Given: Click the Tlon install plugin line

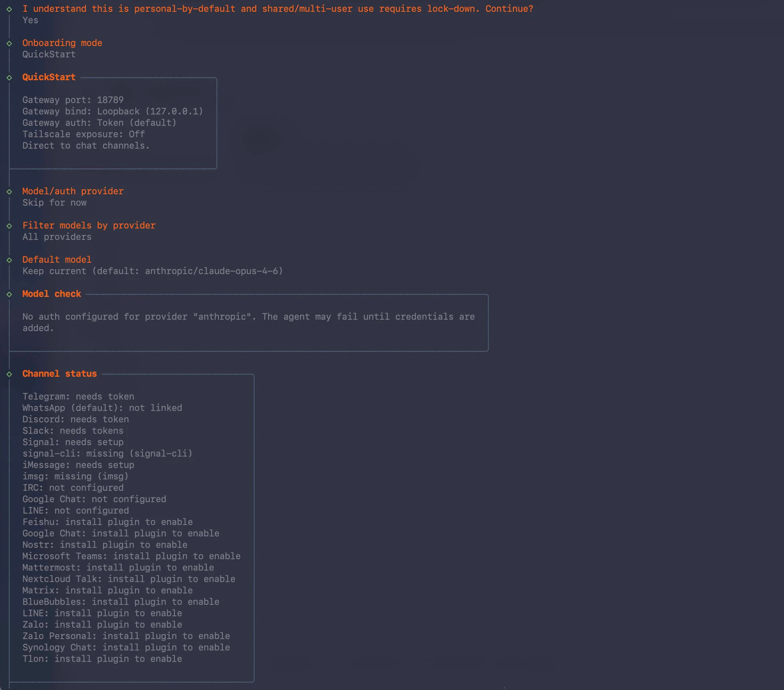Looking at the screenshot, I should (x=102, y=658).
